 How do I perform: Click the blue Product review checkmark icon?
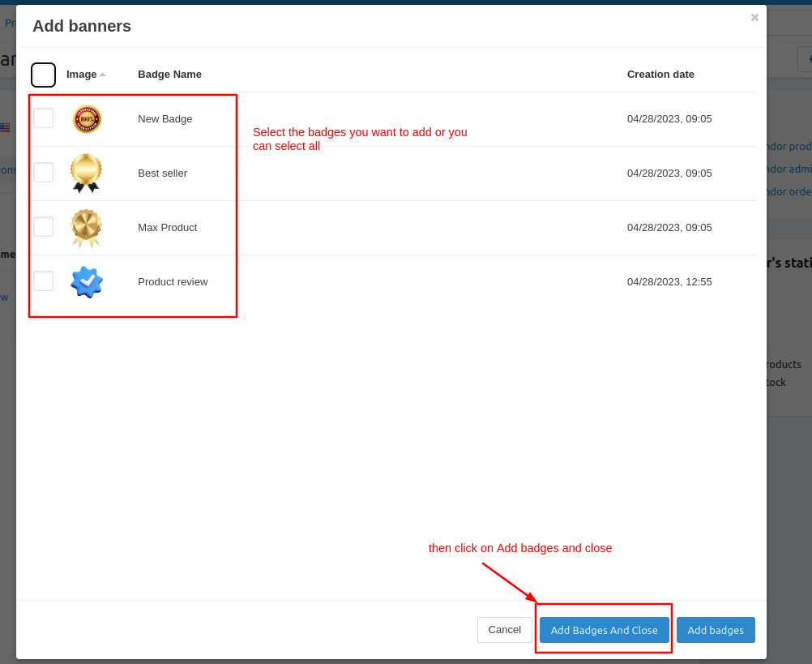(87, 282)
